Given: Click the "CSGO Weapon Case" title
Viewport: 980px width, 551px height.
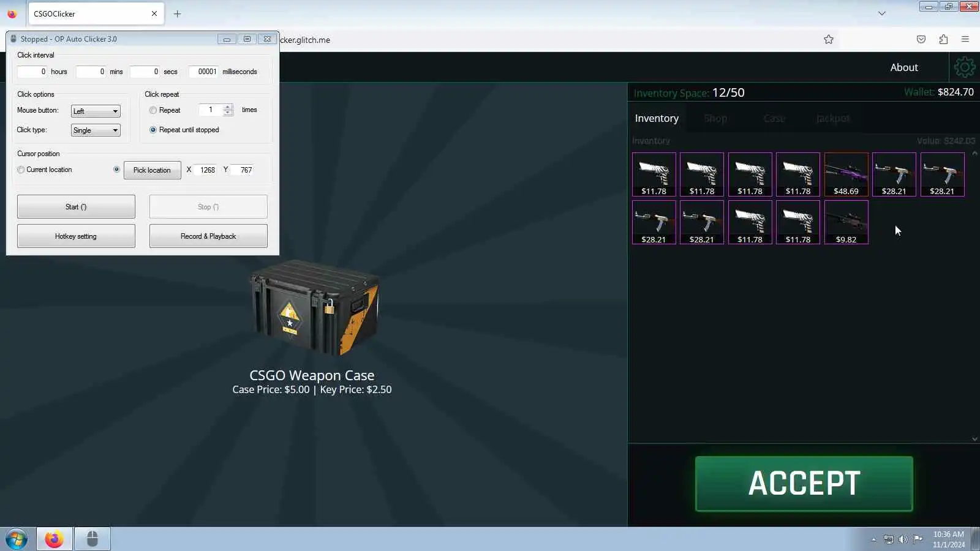Looking at the screenshot, I should 312,375.
